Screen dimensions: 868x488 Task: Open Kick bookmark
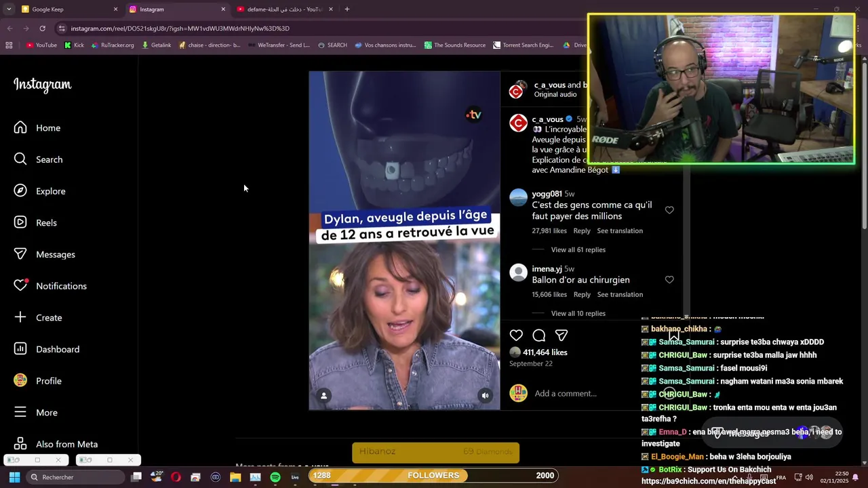coord(74,45)
